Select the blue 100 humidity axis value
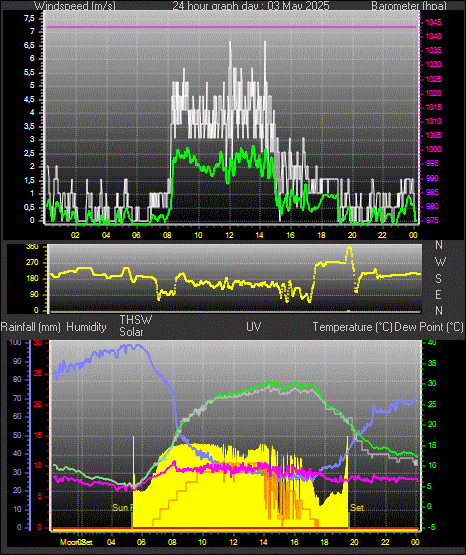 (x=16, y=343)
